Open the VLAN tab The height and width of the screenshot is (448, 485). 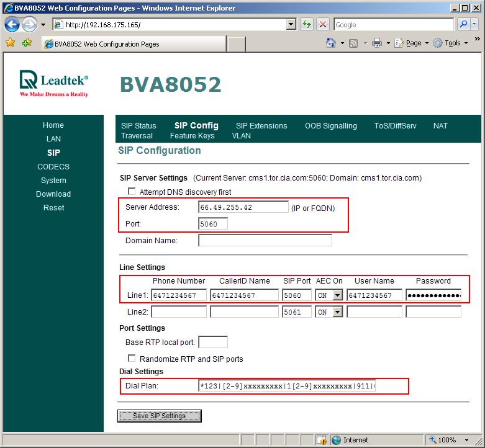242,136
